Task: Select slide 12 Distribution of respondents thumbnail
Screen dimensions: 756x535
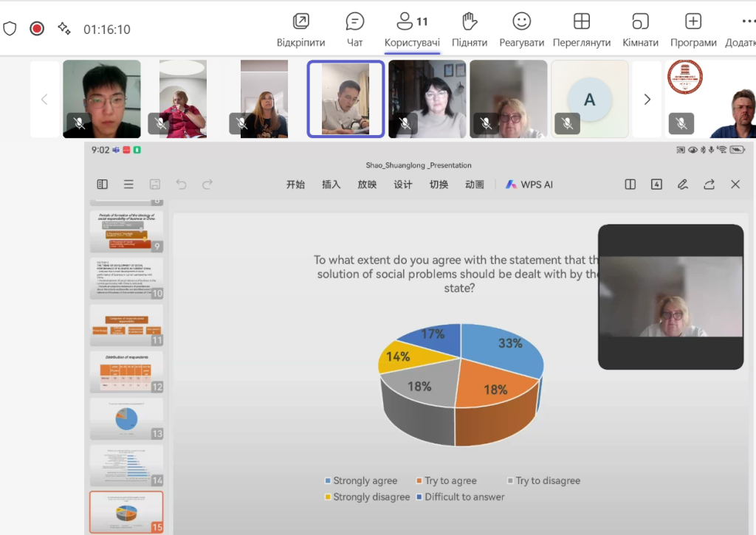Action: pos(126,372)
